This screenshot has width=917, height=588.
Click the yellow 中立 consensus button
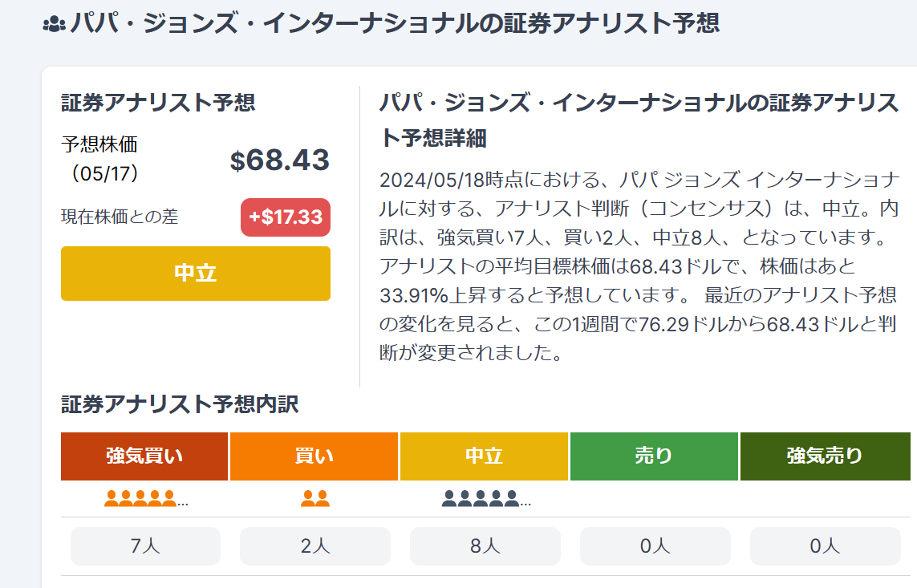[x=195, y=274]
